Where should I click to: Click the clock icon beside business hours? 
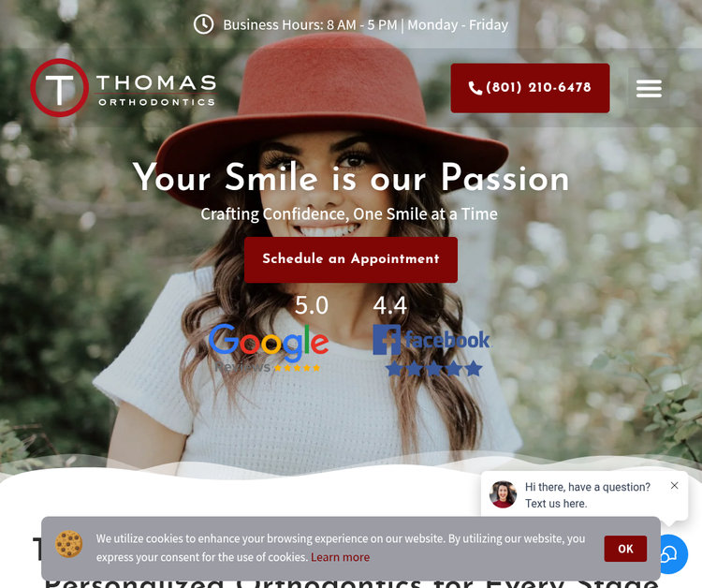pyautogui.click(x=203, y=24)
